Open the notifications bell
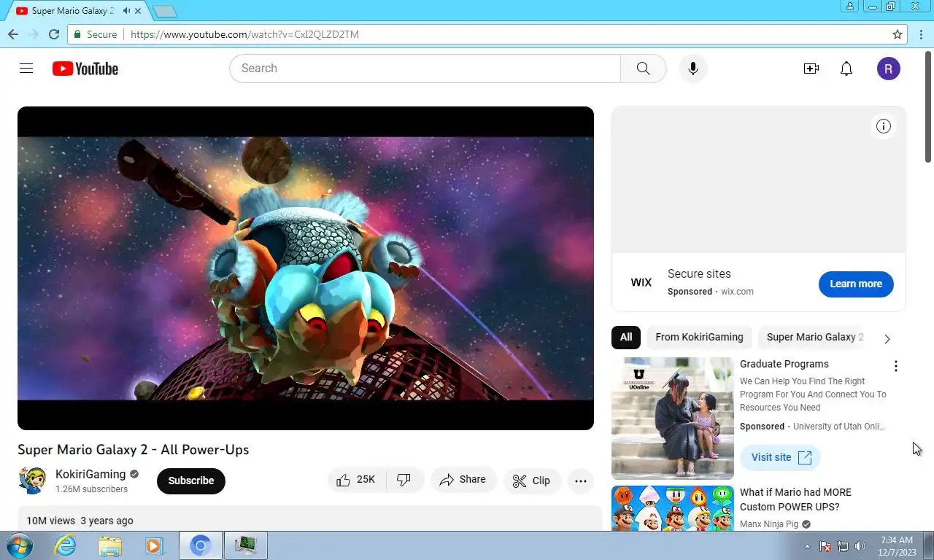The width and height of the screenshot is (934, 560). point(846,69)
